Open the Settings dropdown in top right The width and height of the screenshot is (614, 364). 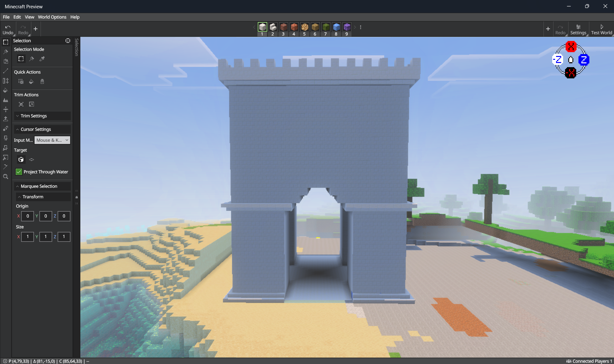point(578,29)
